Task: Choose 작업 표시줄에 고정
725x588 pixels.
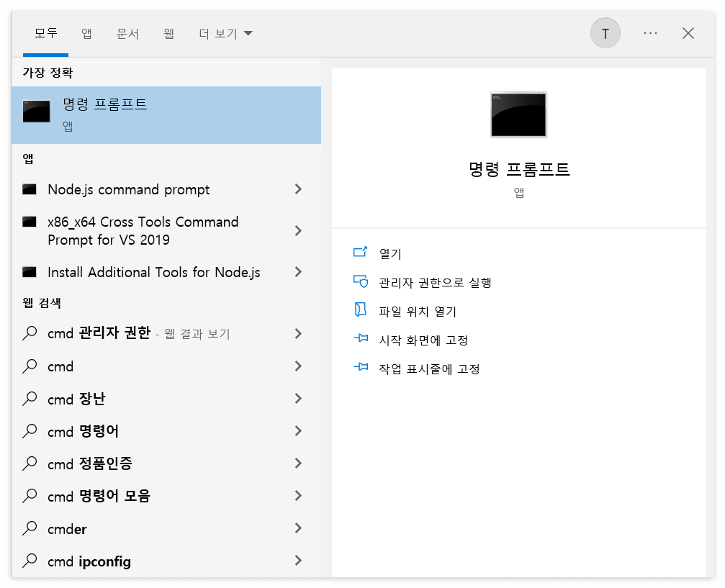Action: [x=429, y=368]
